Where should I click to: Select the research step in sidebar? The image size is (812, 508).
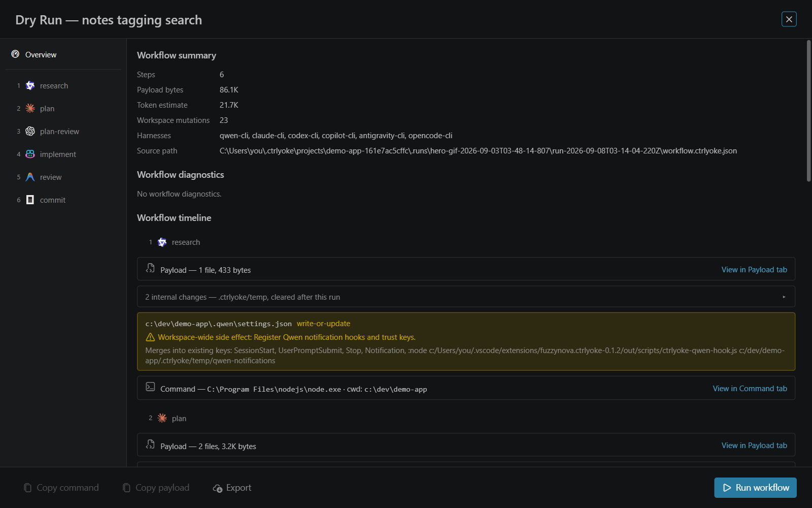pos(63,86)
